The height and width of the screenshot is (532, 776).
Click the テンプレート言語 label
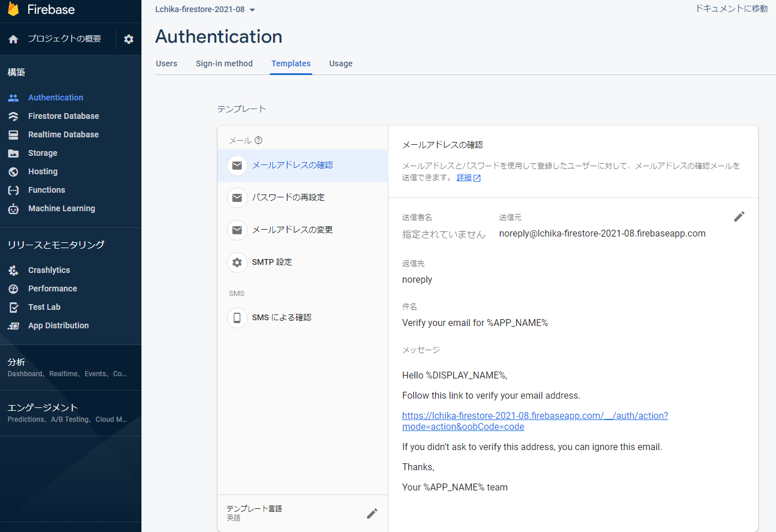click(254, 509)
